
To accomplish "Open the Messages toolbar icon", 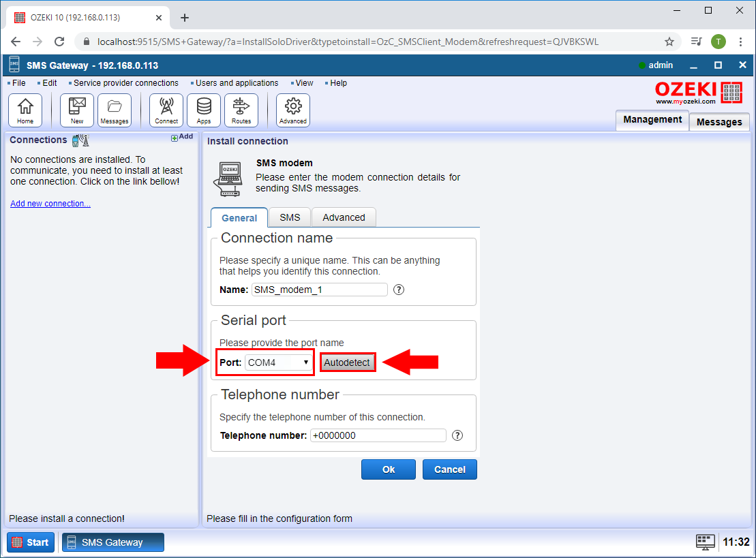I will tap(114, 110).
